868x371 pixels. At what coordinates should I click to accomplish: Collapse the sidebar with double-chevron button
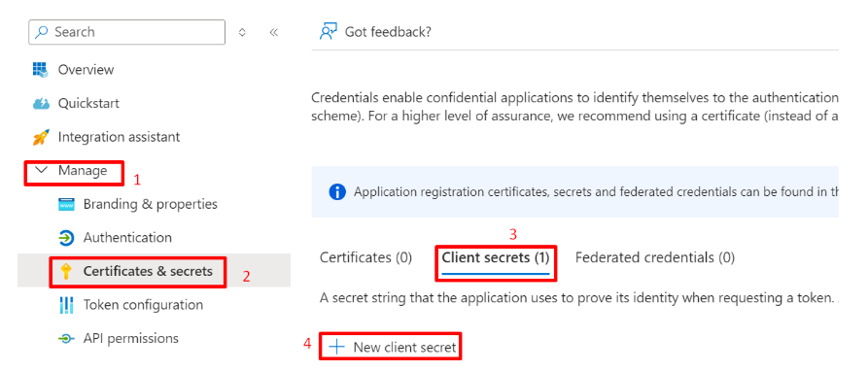pyautogui.click(x=273, y=32)
